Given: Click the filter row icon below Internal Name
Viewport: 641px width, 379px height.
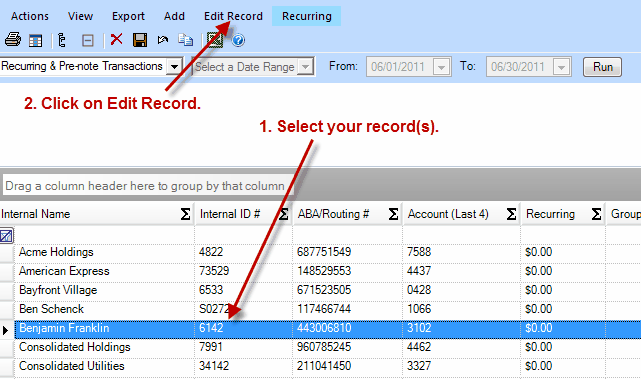Looking at the screenshot, I should (7, 235).
